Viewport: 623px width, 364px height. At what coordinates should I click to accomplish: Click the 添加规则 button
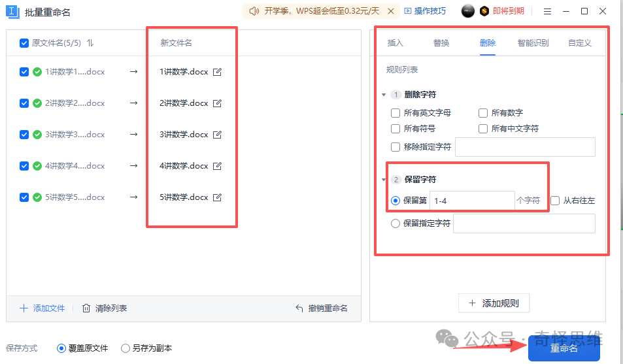[x=494, y=303]
